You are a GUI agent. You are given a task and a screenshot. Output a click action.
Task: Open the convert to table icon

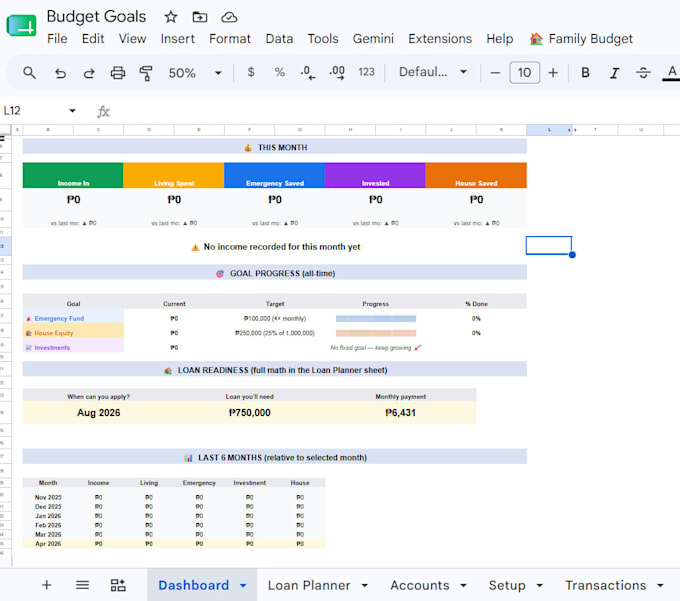point(118,585)
